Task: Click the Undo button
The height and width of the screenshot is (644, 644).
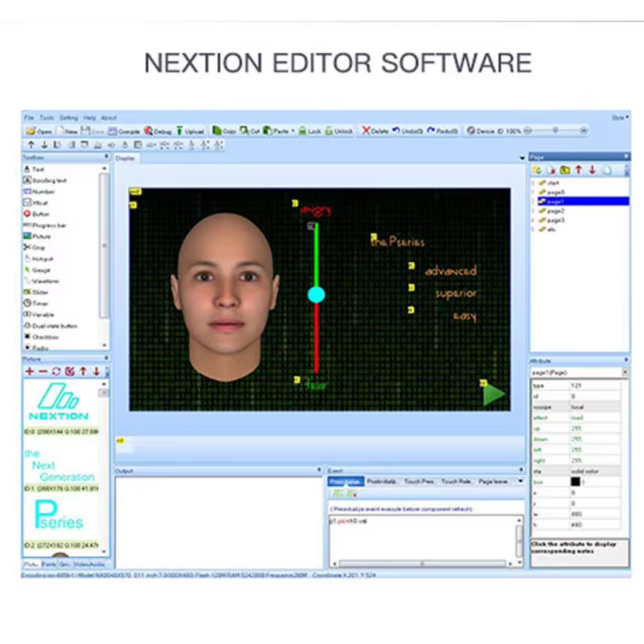Action: pyautogui.click(x=408, y=131)
